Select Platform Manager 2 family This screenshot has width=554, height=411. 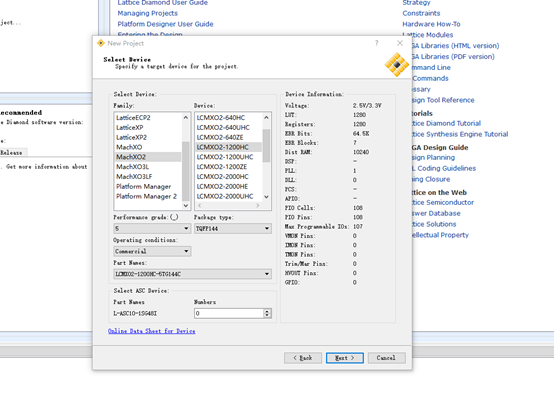click(148, 196)
